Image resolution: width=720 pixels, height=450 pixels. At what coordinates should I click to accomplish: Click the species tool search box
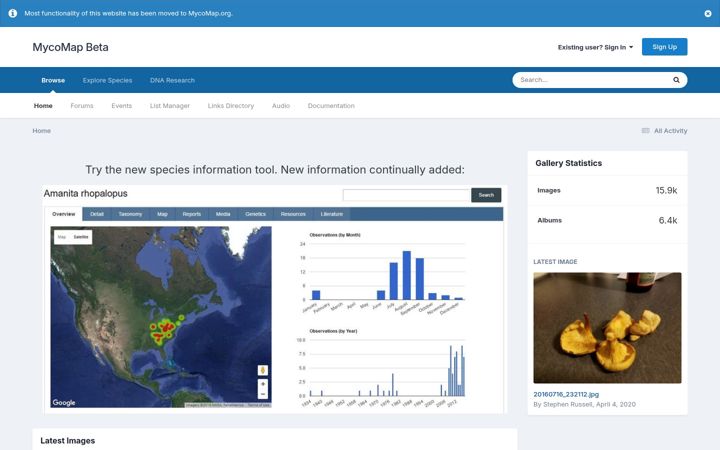tap(406, 195)
